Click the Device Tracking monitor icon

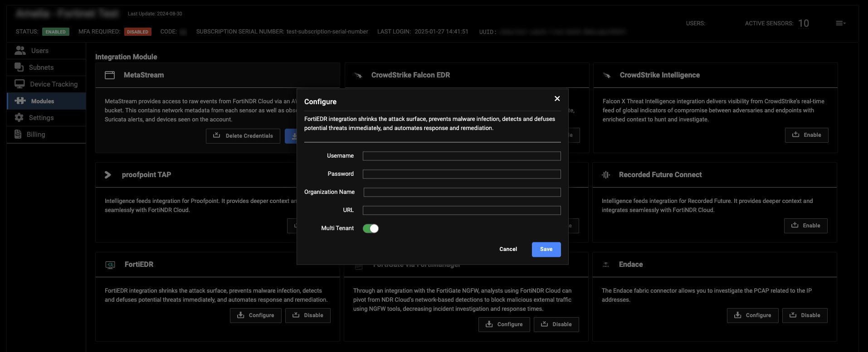coord(20,84)
